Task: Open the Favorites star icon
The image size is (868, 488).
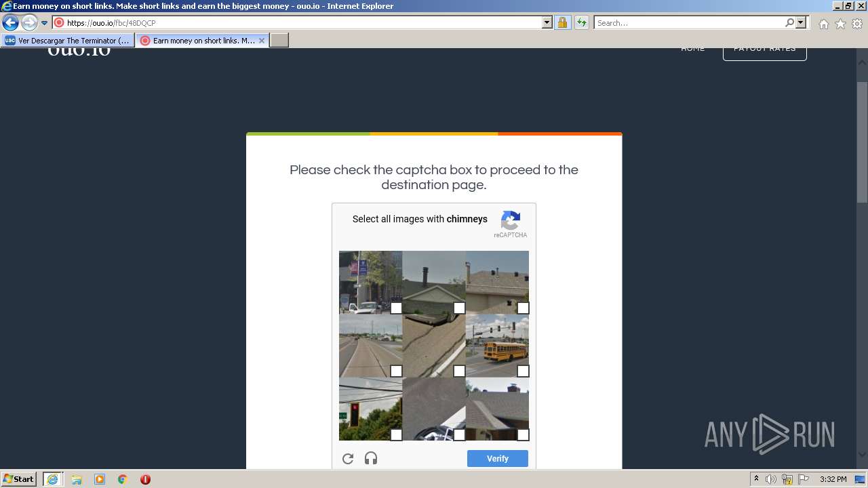Action: [x=840, y=24]
